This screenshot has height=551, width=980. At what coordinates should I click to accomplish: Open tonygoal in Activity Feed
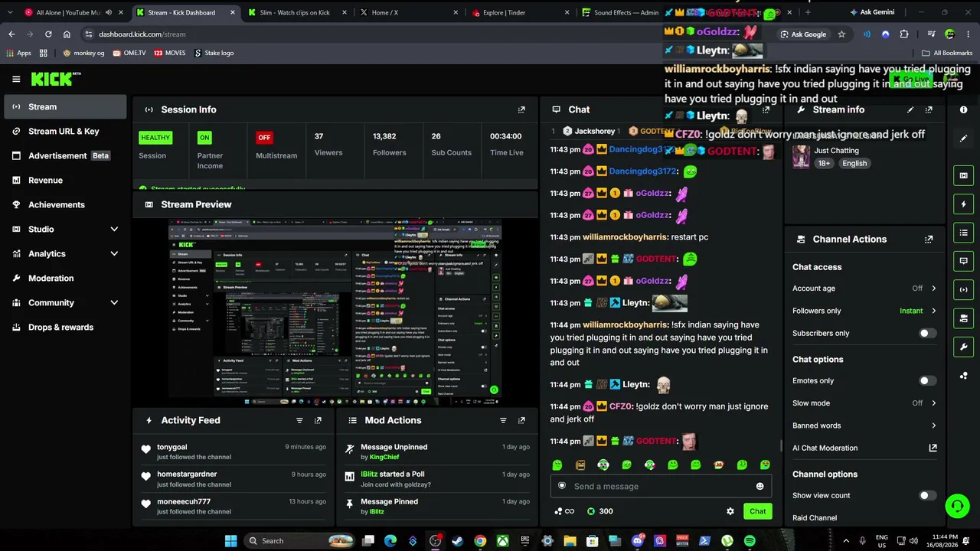(171, 447)
